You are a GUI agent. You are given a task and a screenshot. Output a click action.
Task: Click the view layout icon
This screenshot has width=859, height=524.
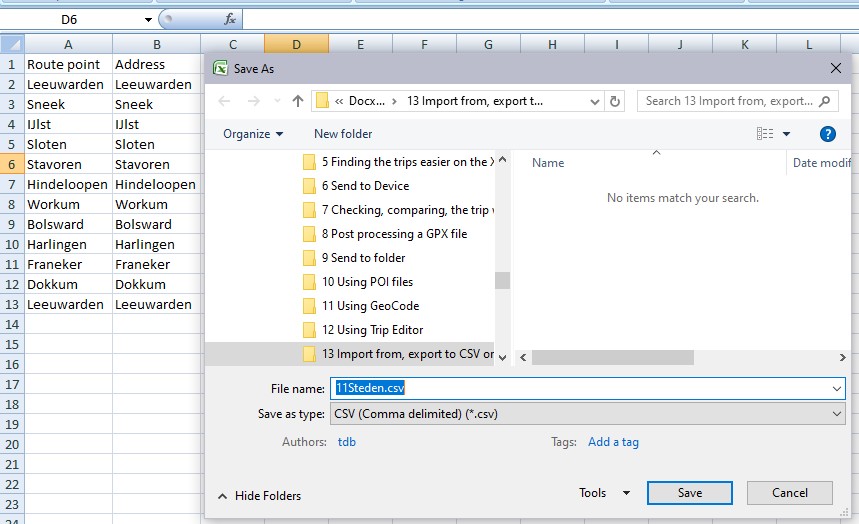[766, 134]
